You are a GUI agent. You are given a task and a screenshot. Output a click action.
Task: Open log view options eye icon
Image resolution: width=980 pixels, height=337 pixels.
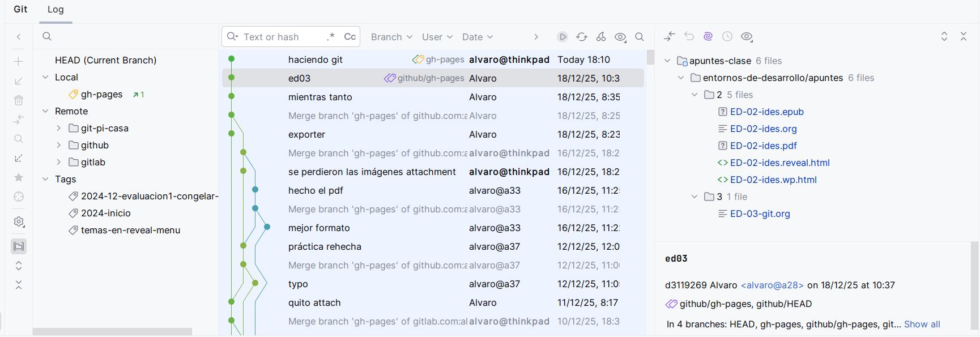point(620,37)
